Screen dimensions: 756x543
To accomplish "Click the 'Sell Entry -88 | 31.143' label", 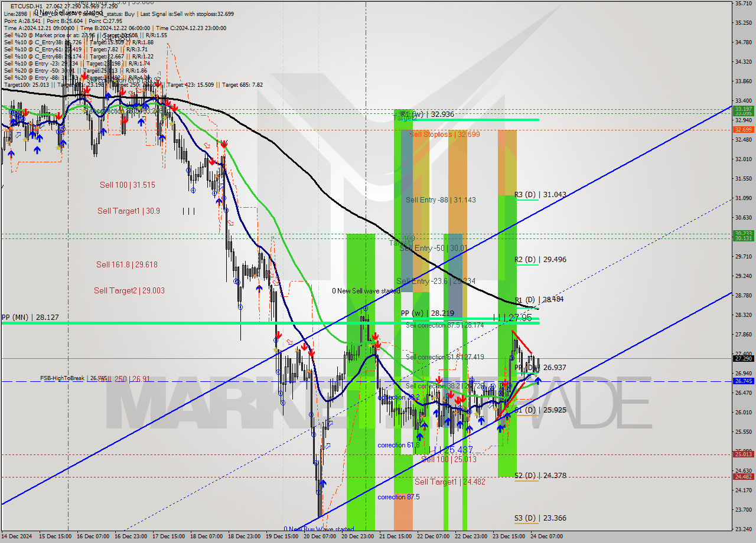I will [x=441, y=199].
